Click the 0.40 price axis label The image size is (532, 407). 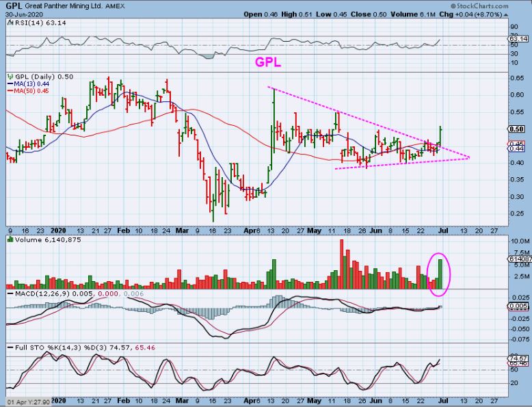click(517, 163)
